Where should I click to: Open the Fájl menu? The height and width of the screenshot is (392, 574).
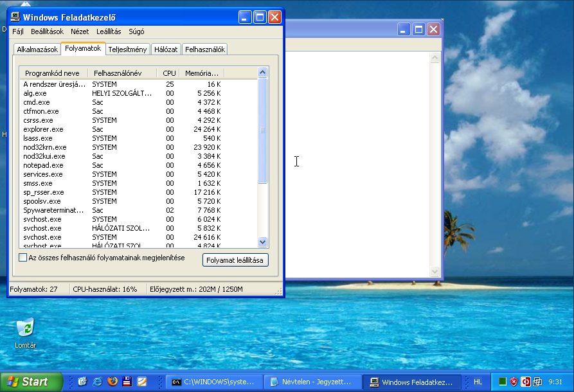point(17,31)
